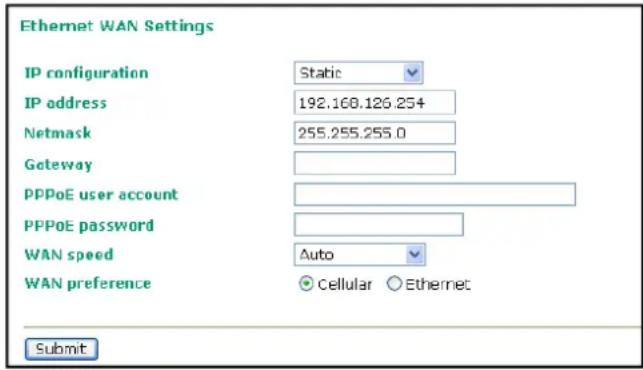643x370 pixels.
Task: Click the IP configuration label
Action: tap(86, 73)
